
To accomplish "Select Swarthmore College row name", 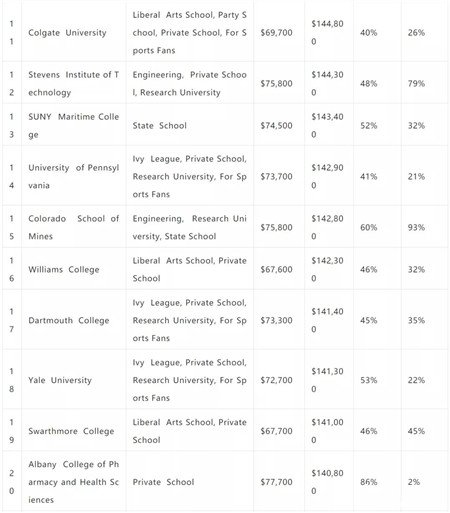I will [71, 431].
